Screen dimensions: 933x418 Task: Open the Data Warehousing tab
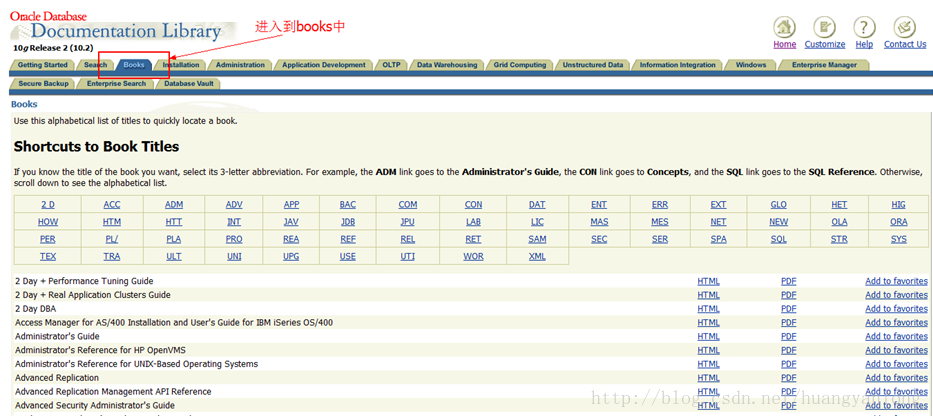click(447, 65)
